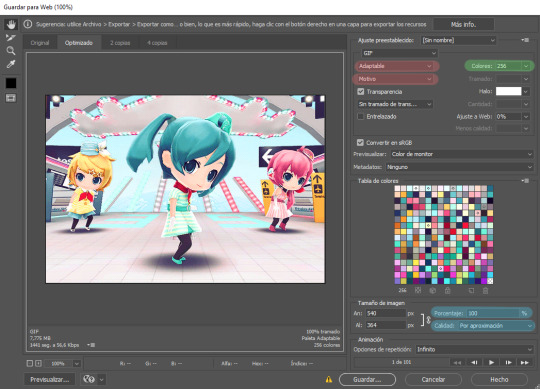Toggle the constrain proportions link icon
This screenshot has height=389, width=540.
(x=428, y=320)
